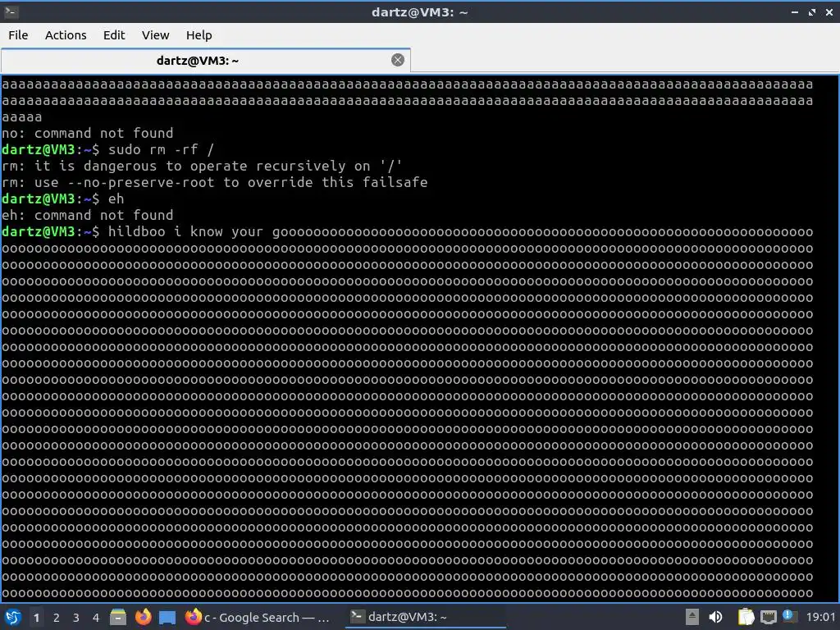Viewport: 840px width, 630px height.
Task: Click the network connection tray icon
Action: pos(768,618)
